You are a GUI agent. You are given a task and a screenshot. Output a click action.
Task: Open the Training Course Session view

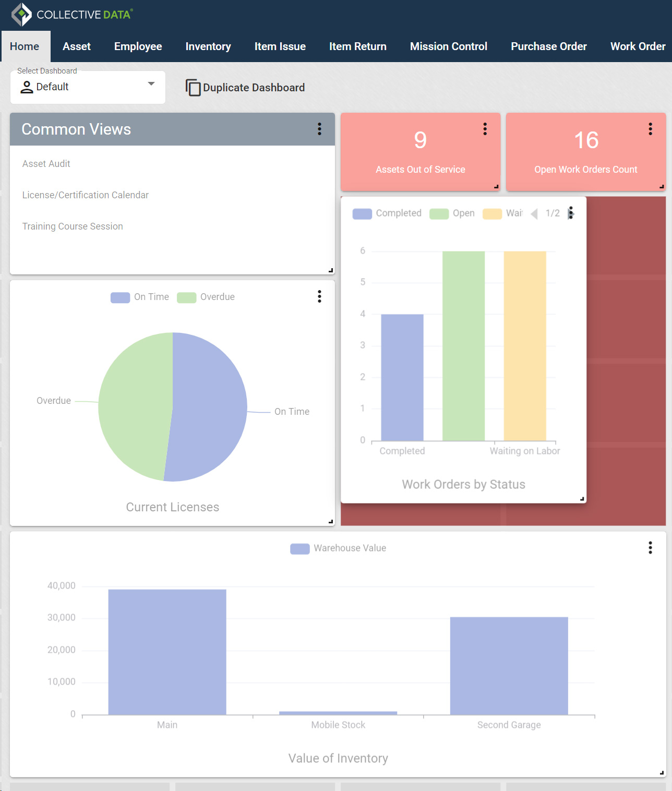point(73,226)
